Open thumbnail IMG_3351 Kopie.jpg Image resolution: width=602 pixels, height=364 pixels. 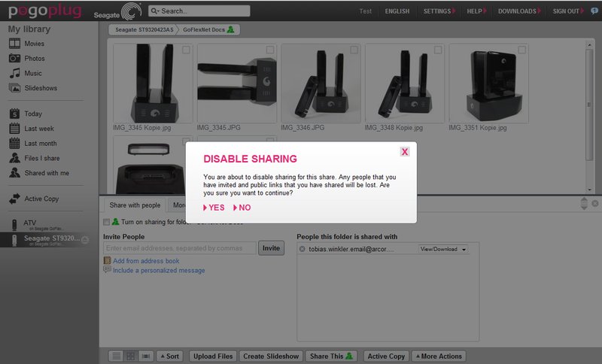pyautogui.click(x=488, y=83)
